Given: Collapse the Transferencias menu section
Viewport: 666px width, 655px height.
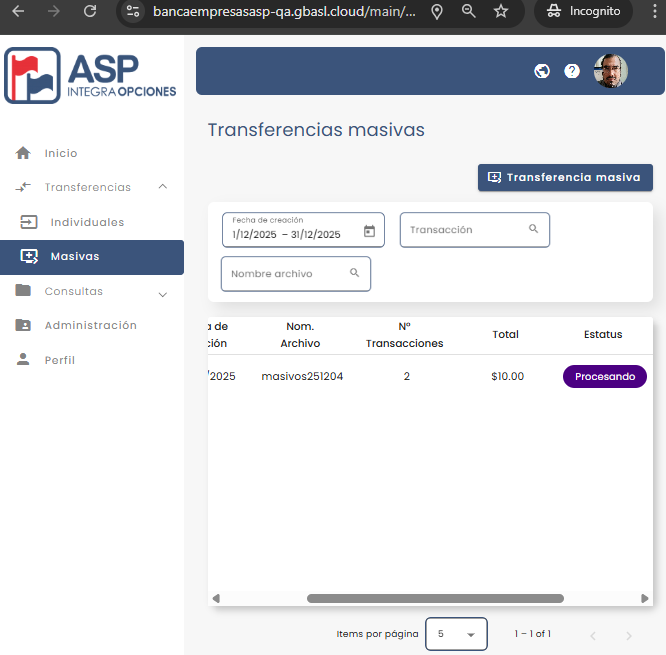Looking at the screenshot, I should click(x=163, y=187).
